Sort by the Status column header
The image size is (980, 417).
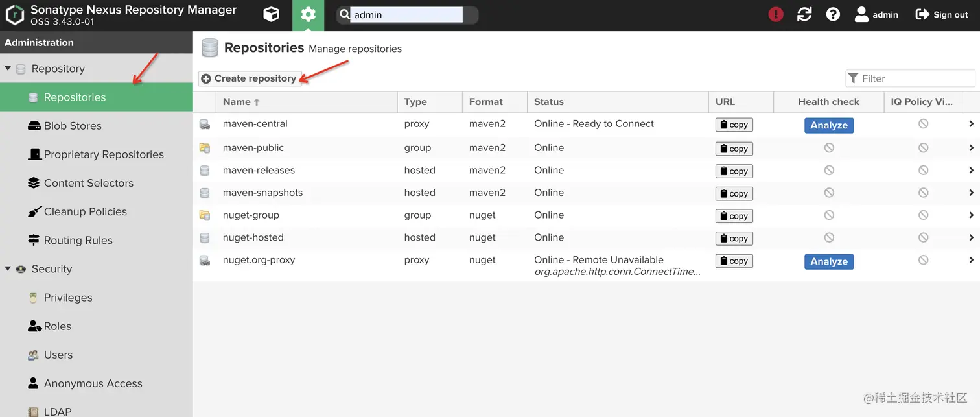618,102
